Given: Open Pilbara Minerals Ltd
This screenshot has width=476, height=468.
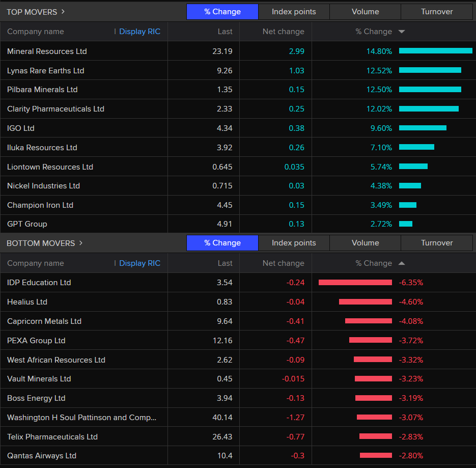Looking at the screenshot, I should click(x=42, y=90).
